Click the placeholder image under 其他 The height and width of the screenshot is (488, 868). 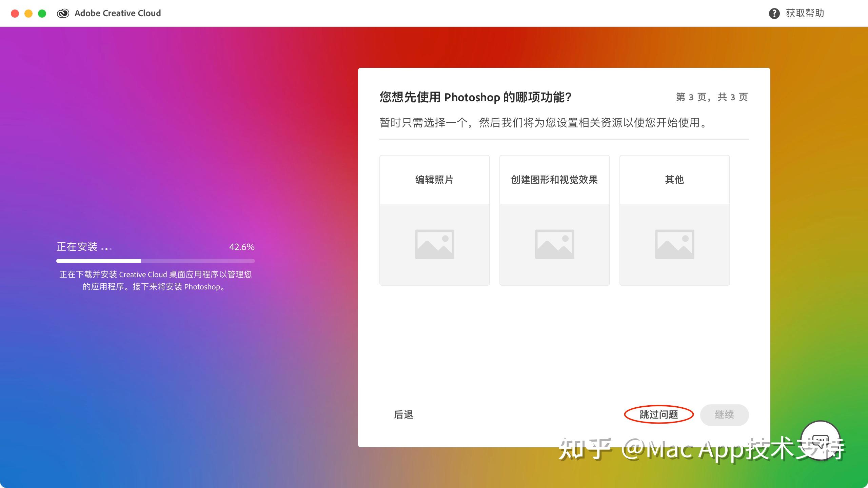674,244
